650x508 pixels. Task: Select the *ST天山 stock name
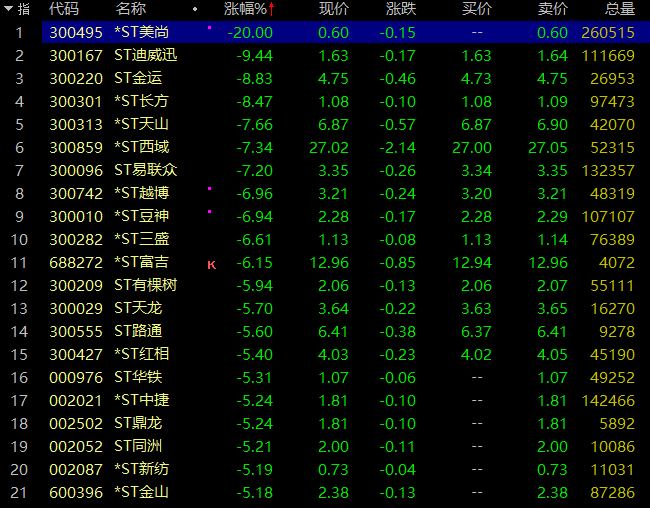pyautogui.click(x=142, y=124)
